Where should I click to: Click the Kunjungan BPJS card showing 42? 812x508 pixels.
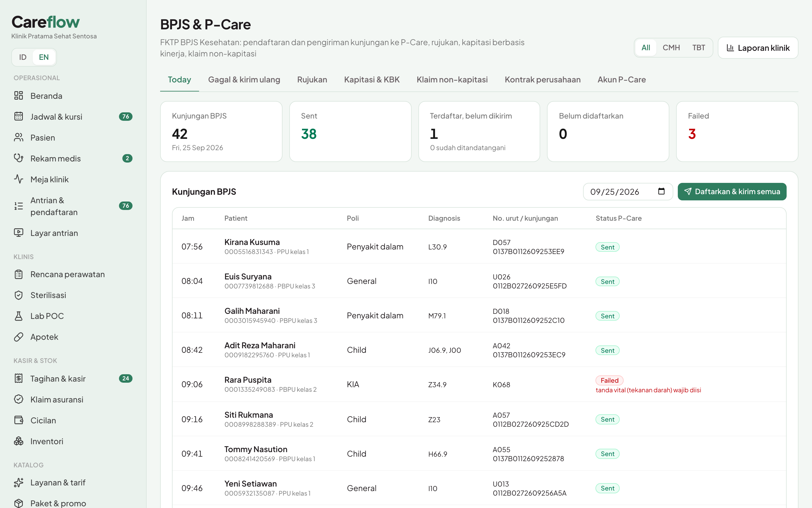(221, 131)
